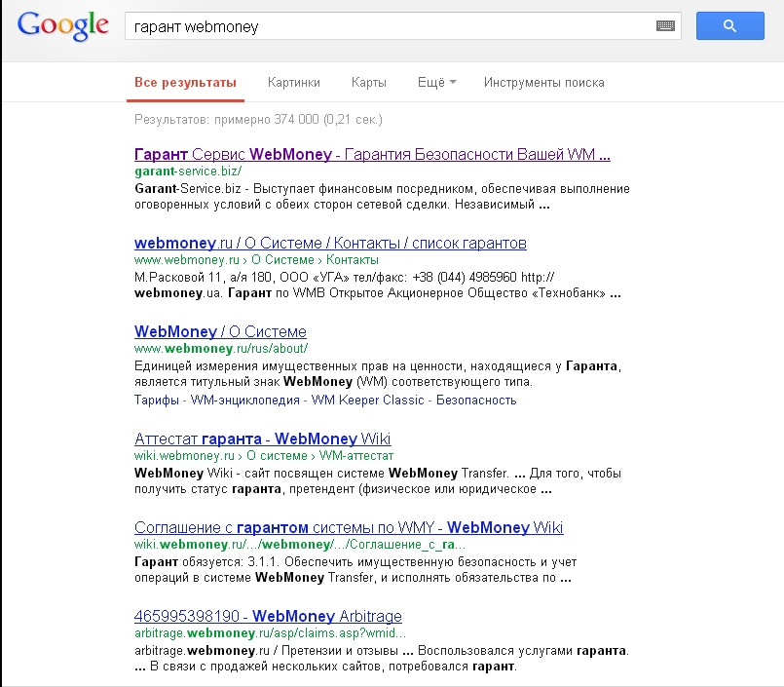The image size is (784, 687).
Task: Open the 'Гарант Сервис WebMoney' result
Action: 372,154
